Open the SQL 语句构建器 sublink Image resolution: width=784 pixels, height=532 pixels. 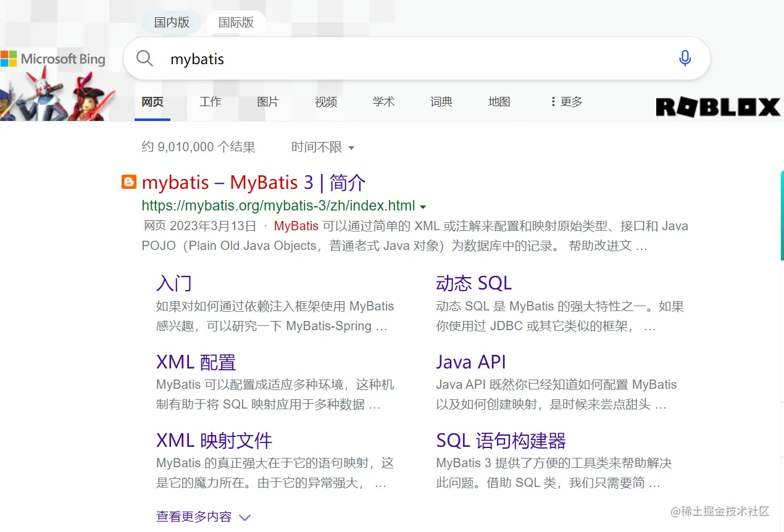coord(501,441)
